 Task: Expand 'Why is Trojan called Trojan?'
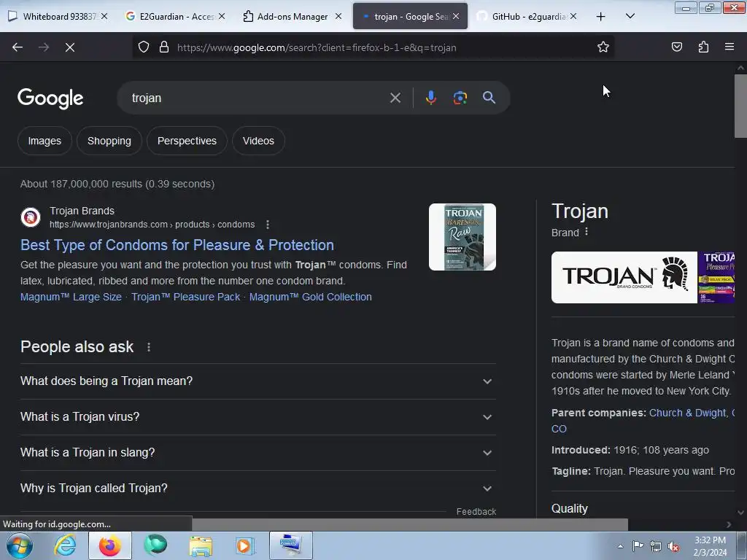[x=258, y=489]
